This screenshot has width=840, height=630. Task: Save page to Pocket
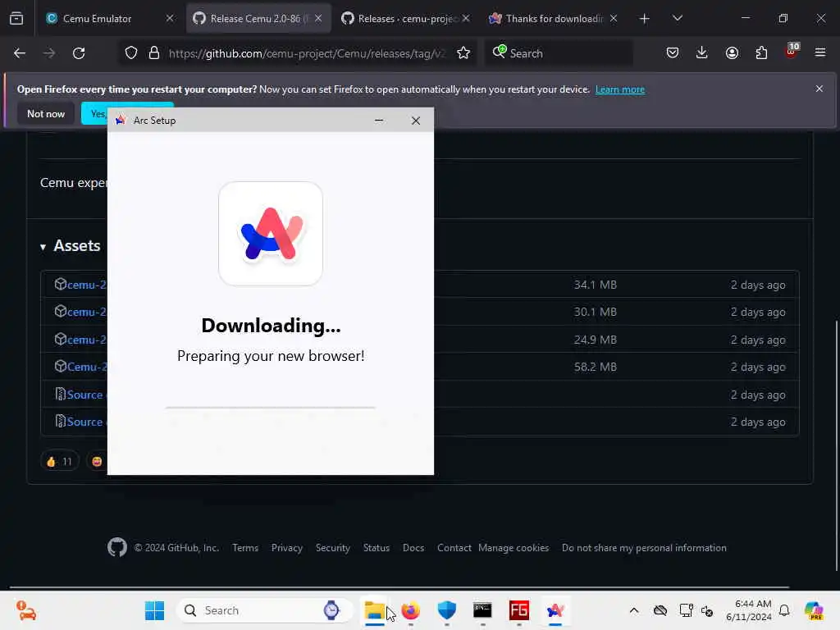coord(673,53)
